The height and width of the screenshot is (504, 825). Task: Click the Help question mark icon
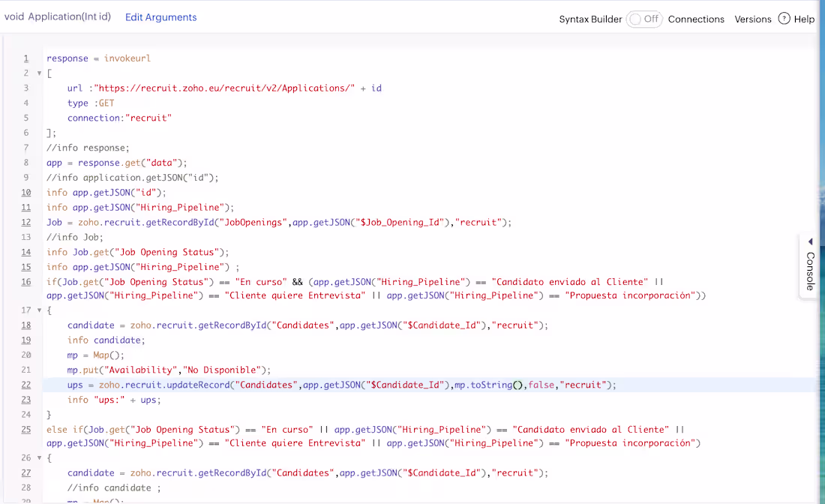784,19
